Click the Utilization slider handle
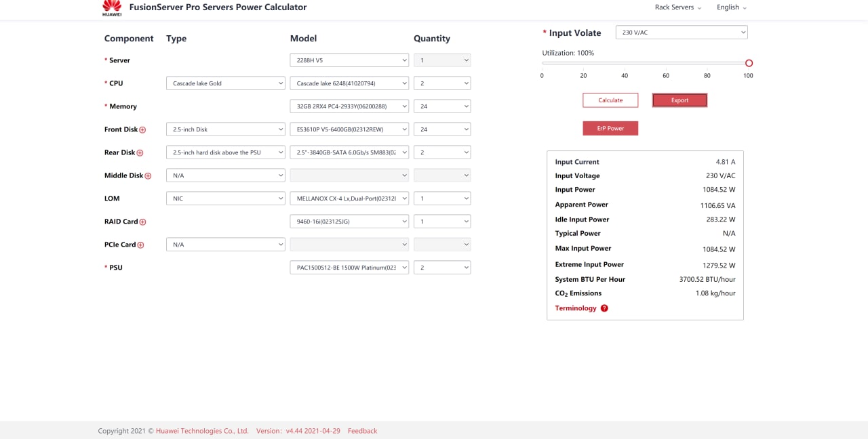This screenshot has height=439, width=868. click(x=749, y=63)
